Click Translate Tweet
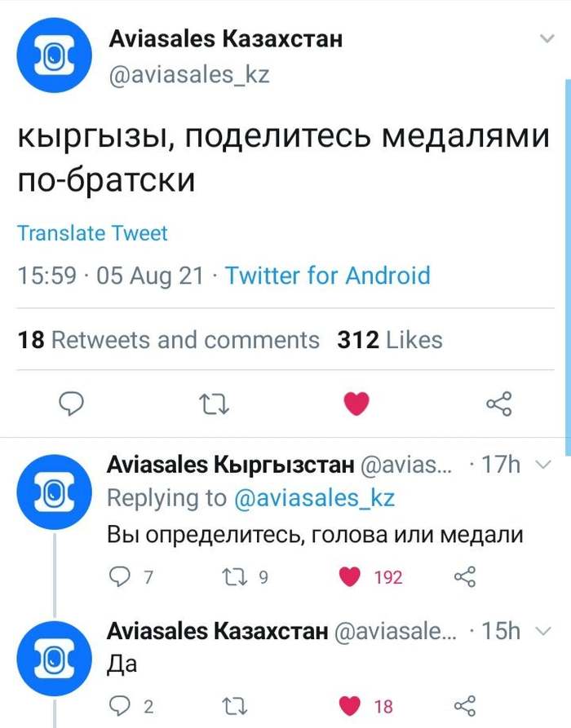Screen dimensions: 571x728 click(91, 233)
